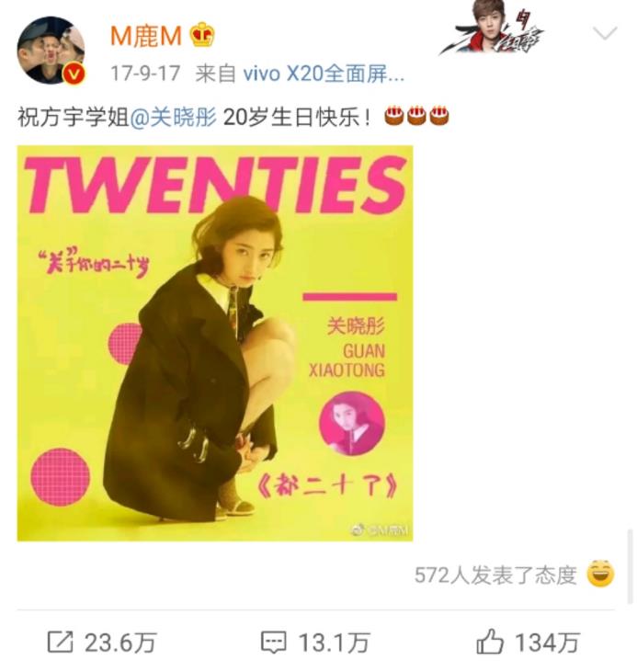637x672 pixels.
Task: Open the TWENTIES poster image
Action: (215, 343)
